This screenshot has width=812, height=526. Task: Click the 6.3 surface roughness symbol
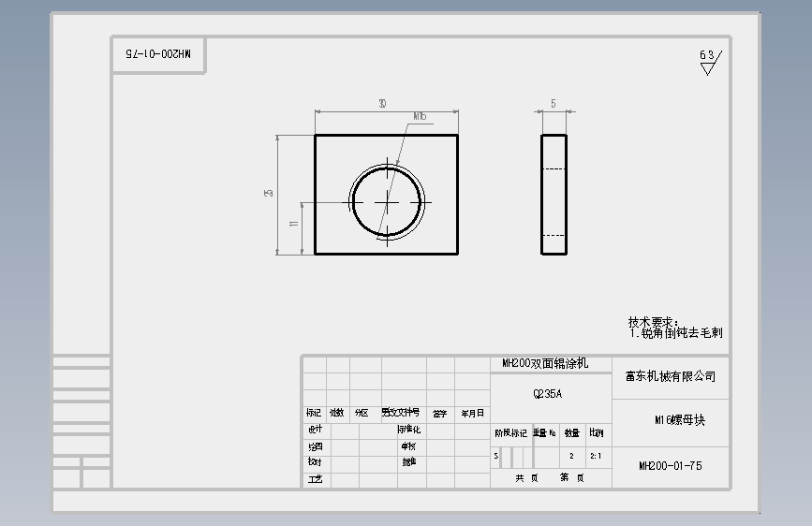711,62
